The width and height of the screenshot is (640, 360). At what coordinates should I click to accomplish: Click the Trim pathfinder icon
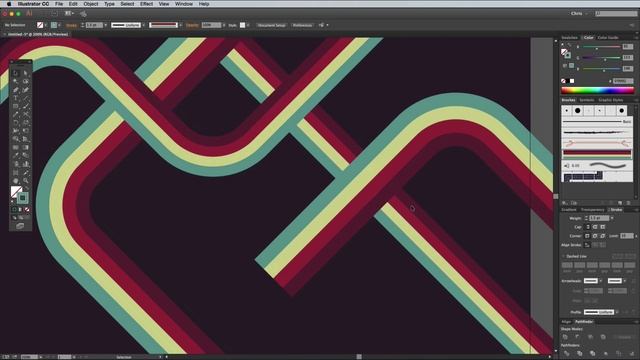[580, 353]
